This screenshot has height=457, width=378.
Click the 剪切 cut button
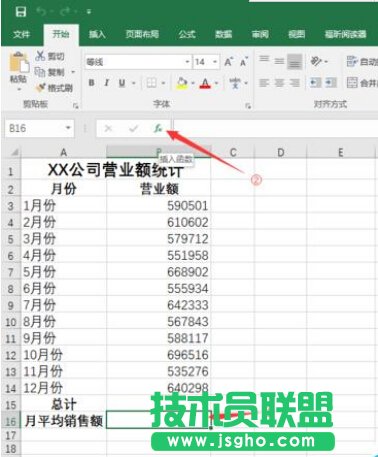[x=50, y=56]
